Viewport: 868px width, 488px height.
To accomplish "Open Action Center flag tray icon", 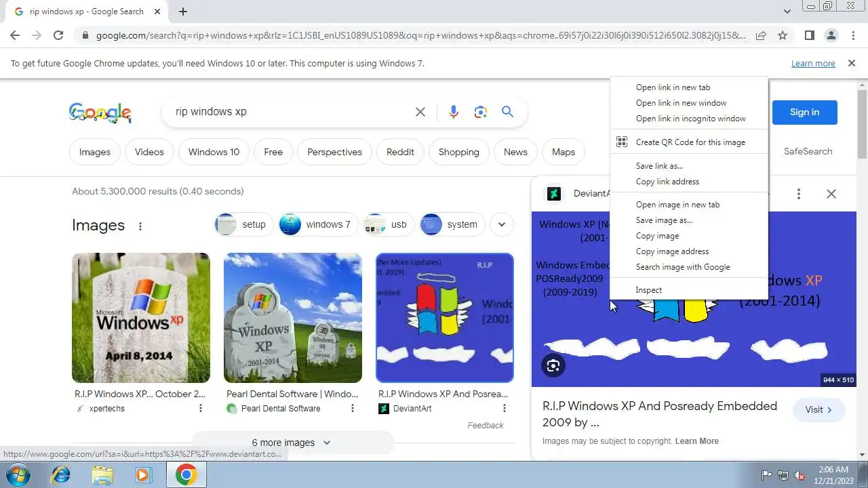I will (x=767, y=475).
